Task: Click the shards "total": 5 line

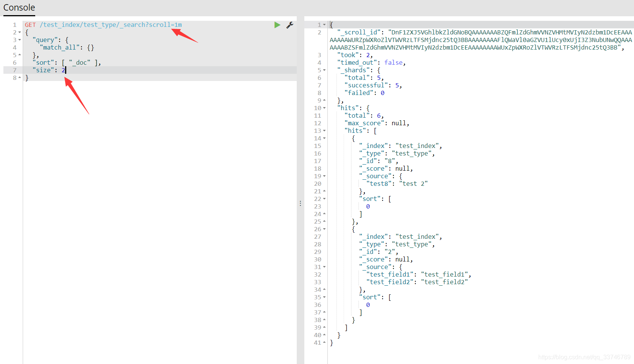Action: point(364,78)
